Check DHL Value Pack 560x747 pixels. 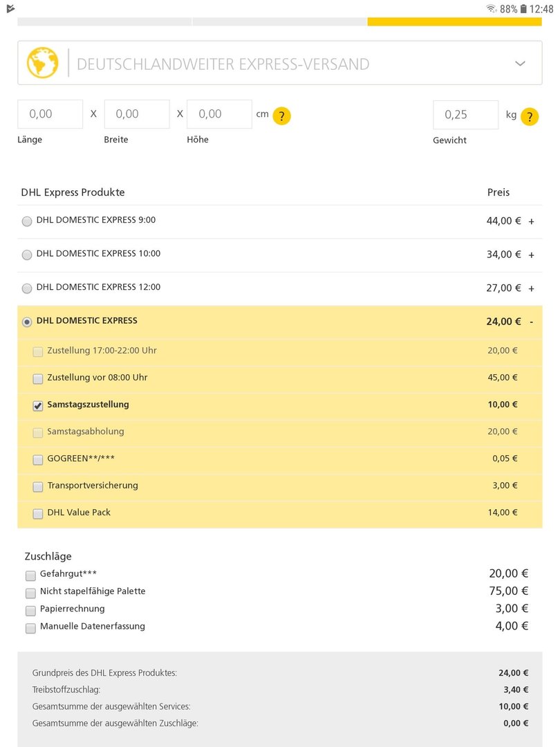pyautogui.click(x=37, y=513)
